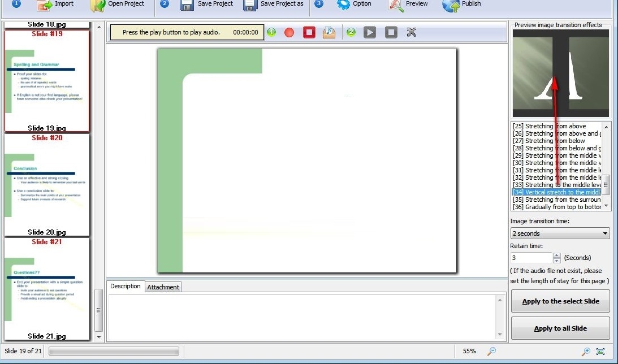
Task: Click the green number 1 audio icon
Action: tap(271, 32)
